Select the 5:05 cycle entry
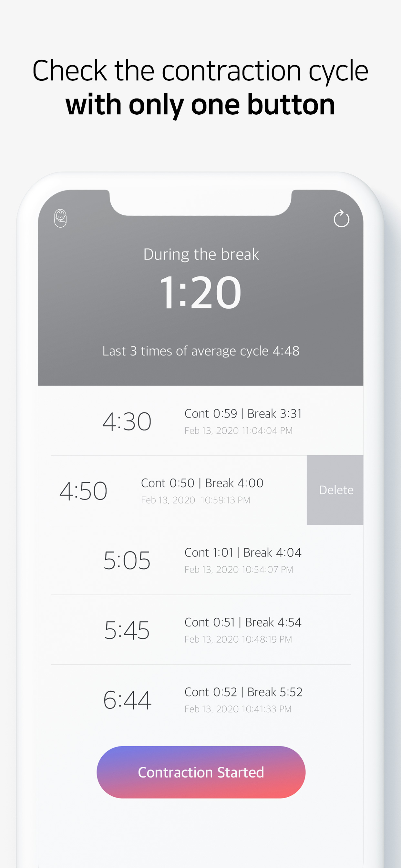Image resolution: width=401 pixels, height=868 pixels. coord(127,560)
